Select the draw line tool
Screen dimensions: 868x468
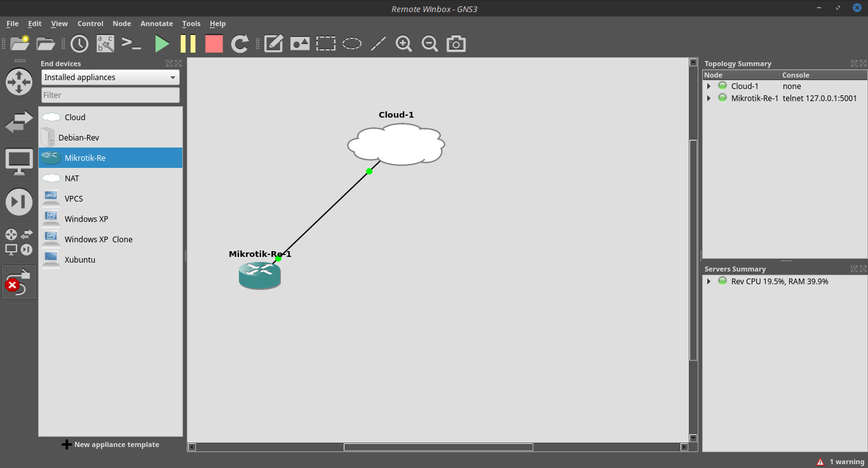click(x=378, y=43)
